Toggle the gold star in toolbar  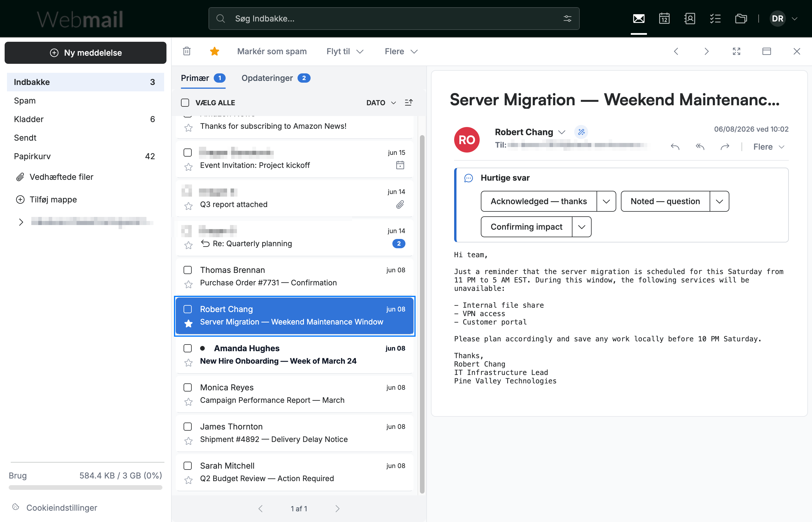215,51
